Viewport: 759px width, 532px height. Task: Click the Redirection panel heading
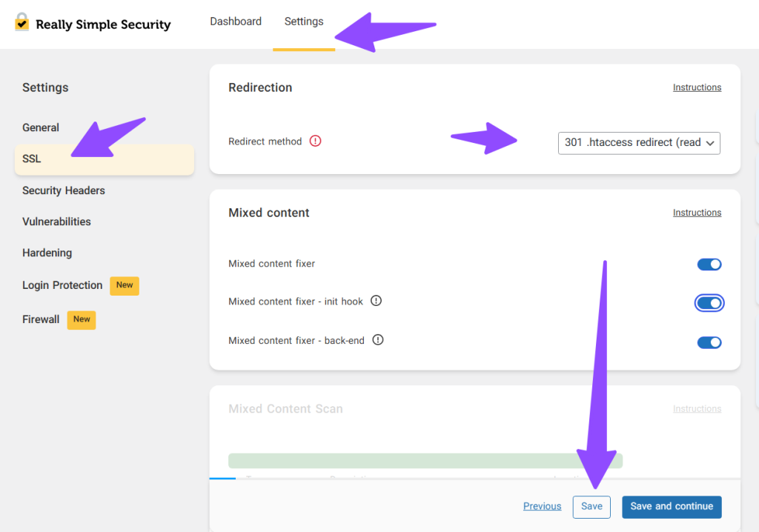click(260, 87)
